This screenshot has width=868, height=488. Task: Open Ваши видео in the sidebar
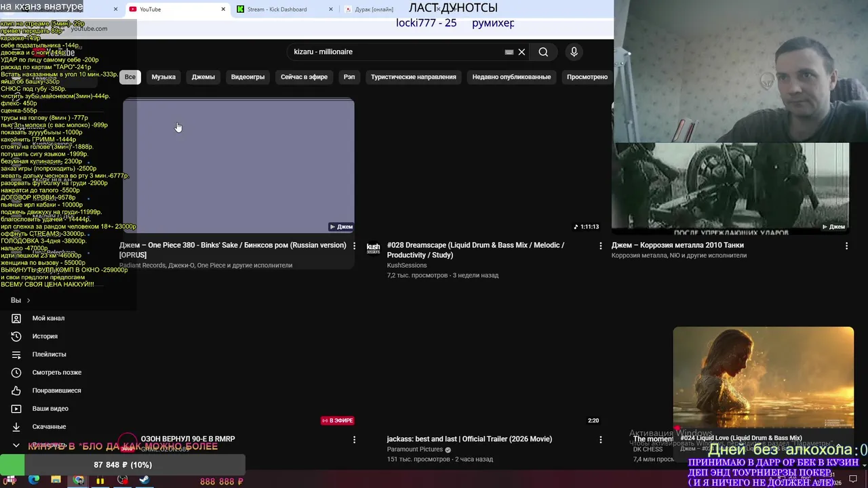pos(50,409)
